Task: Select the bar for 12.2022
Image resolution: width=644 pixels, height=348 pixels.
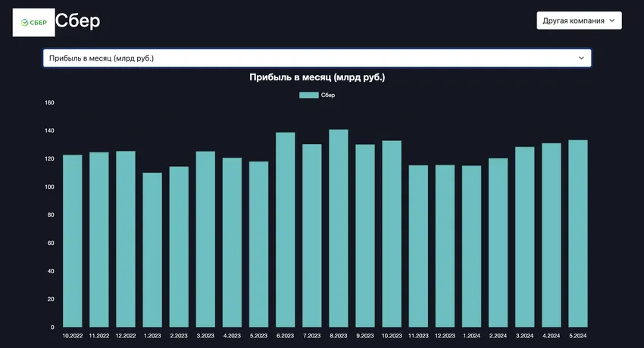Action: pyautogui.click(x=126, y=239)
